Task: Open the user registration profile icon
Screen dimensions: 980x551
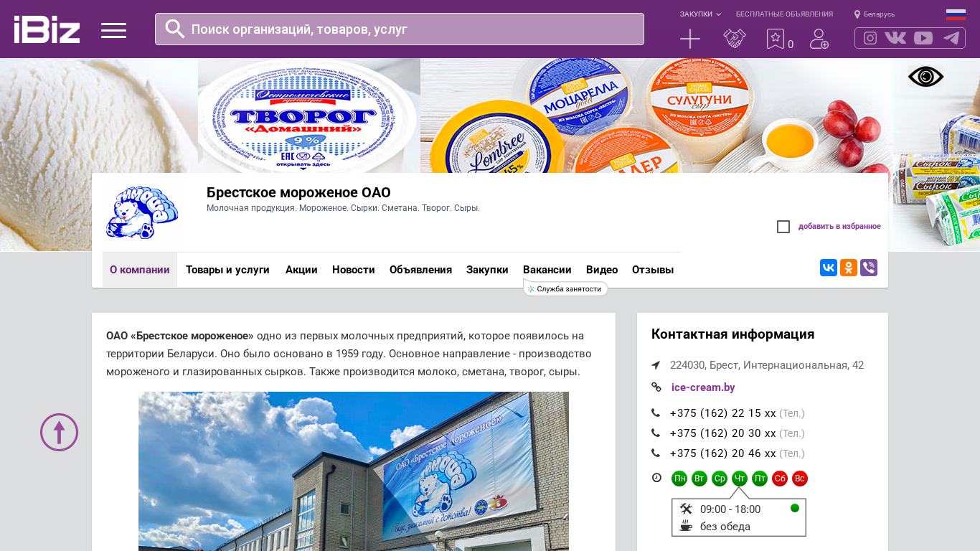Action: coord(819,39)
